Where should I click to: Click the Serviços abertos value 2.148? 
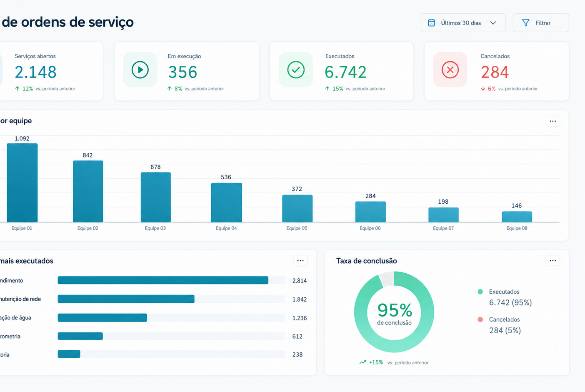pyautogui.click(x=35, y=72)
